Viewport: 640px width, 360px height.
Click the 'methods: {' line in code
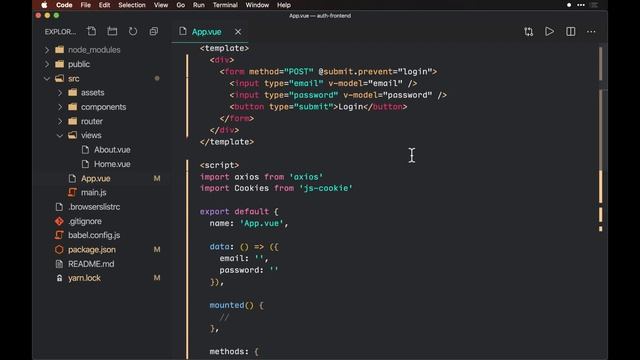(234, 351)
